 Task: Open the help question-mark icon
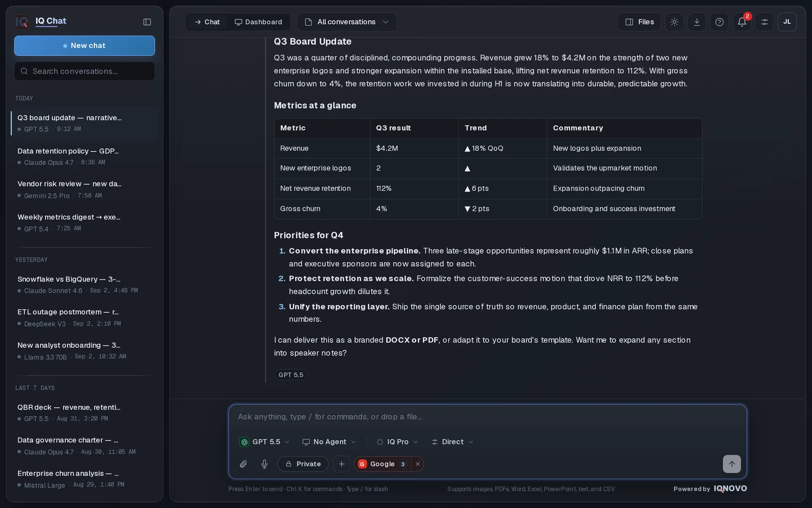click(719, 22)
